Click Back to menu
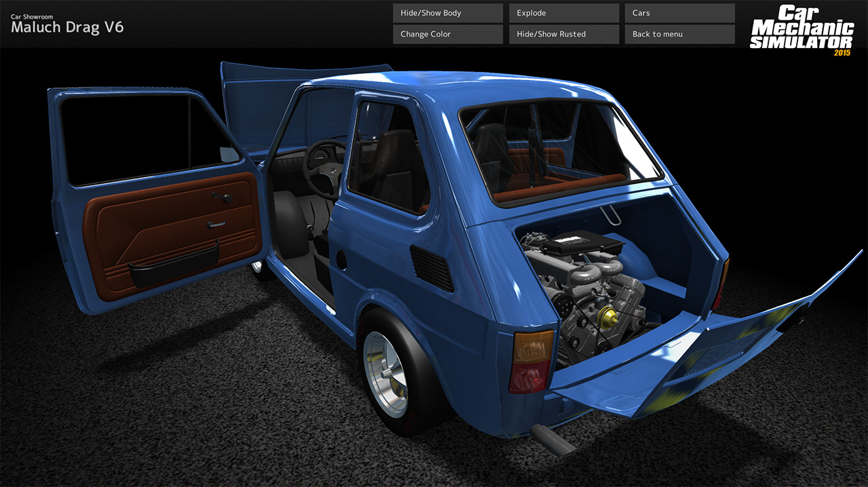This screenshot has height=487, width=868. tap(679, 33)
